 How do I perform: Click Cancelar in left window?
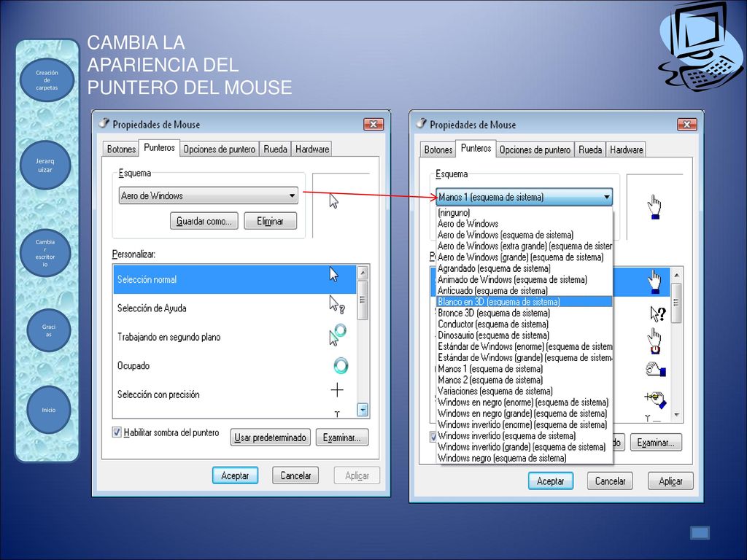(295, 475)
